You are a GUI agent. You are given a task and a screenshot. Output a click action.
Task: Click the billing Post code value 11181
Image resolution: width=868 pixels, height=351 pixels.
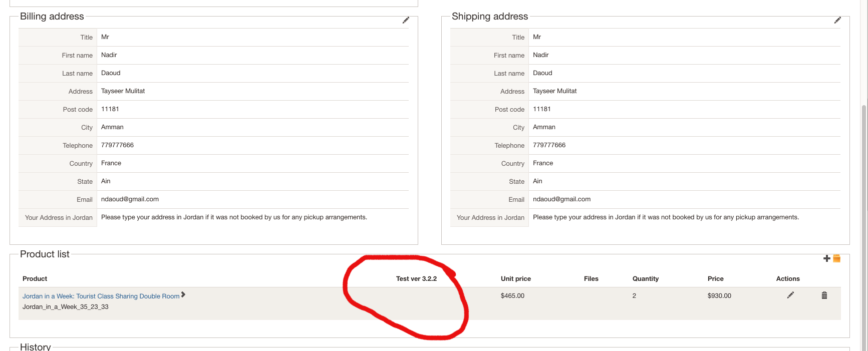(110, 109)
